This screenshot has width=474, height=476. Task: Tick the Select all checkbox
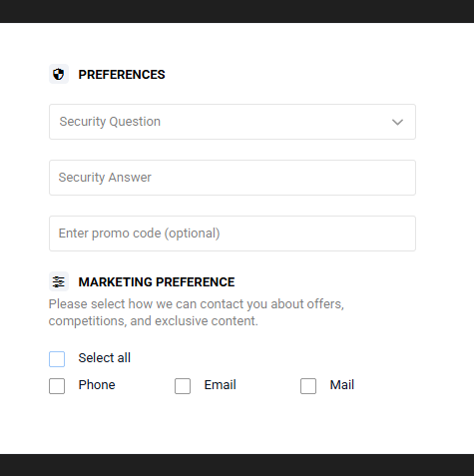coord(57,359)
